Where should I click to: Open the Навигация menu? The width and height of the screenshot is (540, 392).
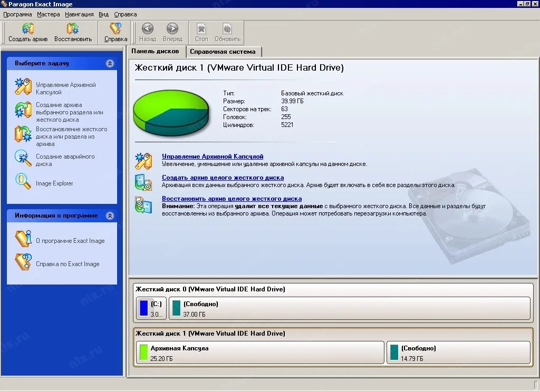79,14
